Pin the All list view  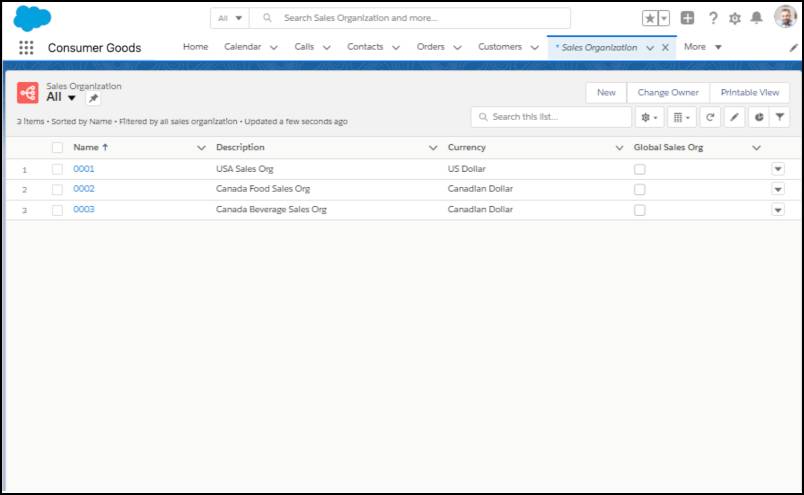coord(93,98)
